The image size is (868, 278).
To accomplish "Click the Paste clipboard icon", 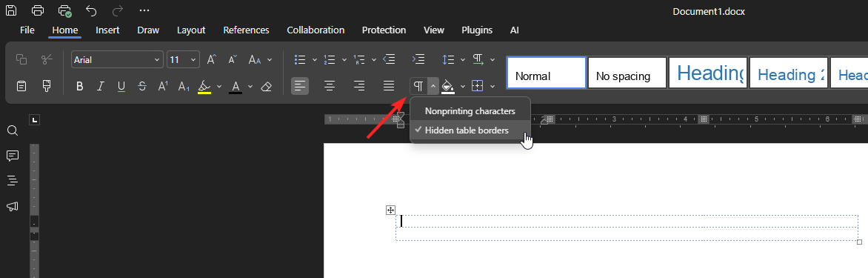I will (x=21, y=86).
